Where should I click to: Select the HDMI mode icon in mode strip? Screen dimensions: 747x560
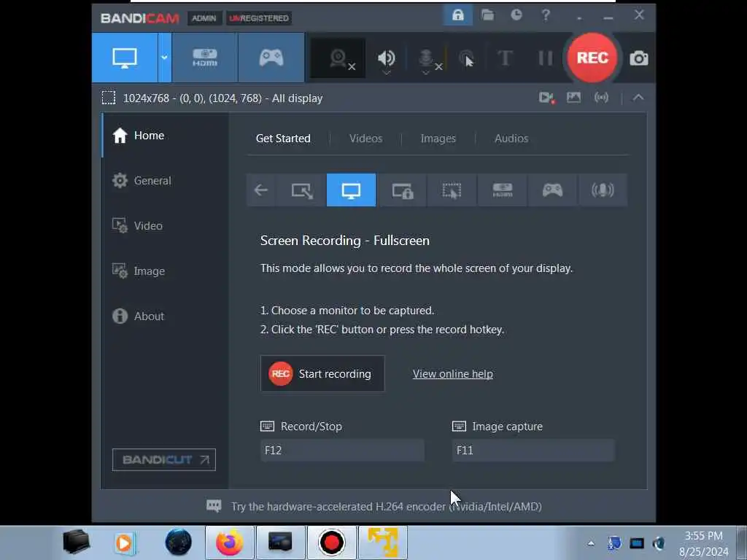click(x=502, y=190)
